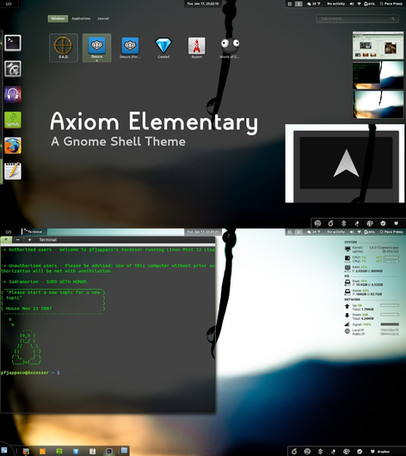Click the first tray icon in upper message tray
The image size is (406, 456).
[318, 223]
